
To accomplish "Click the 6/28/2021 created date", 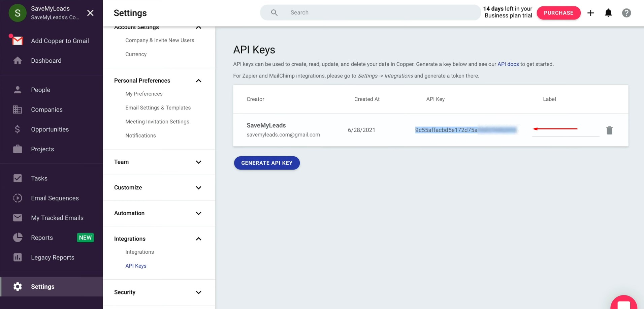I will [x=361, y=130].
